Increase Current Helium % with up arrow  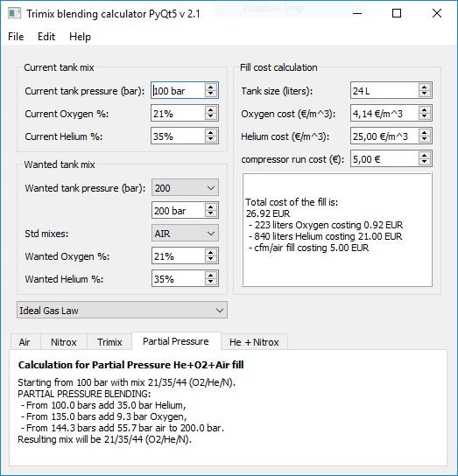211,132
